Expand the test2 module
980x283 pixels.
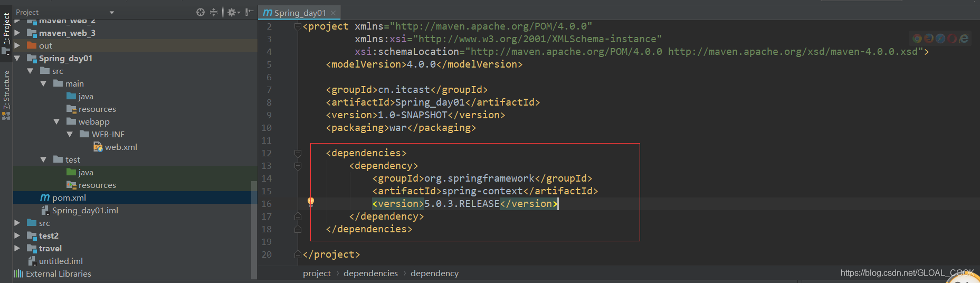click(x=17, y=235)
